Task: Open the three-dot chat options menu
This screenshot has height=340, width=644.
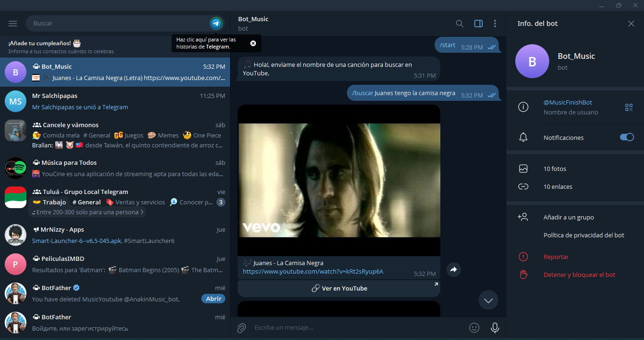Action: coord(495,24)
